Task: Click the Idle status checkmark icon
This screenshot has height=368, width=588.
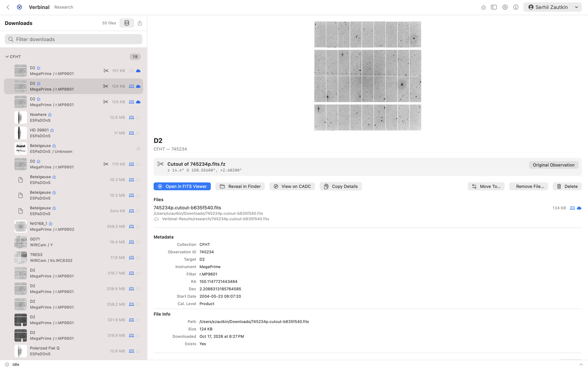Action: (7, 364)
